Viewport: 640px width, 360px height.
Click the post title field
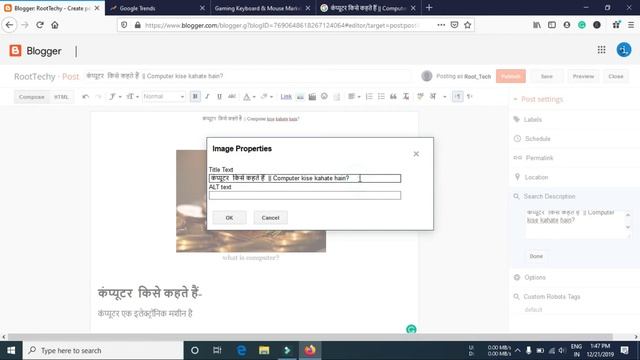coord(247,76)
